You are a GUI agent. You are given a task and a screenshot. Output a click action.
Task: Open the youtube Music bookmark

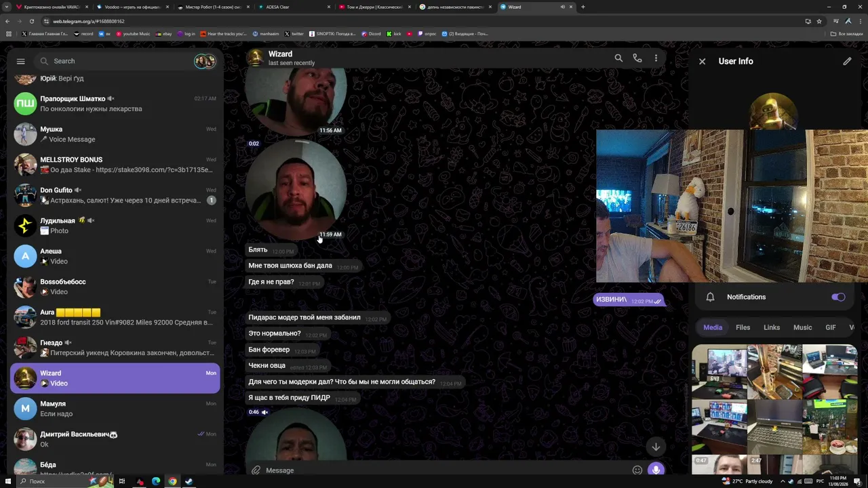coord(133,34)
